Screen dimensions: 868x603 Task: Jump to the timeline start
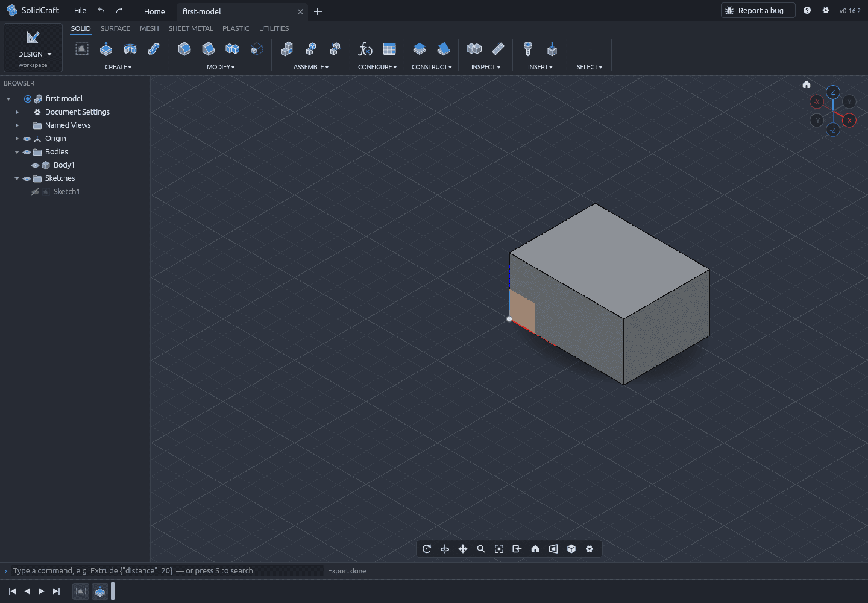pyautogui.click(x=13, y=592)
